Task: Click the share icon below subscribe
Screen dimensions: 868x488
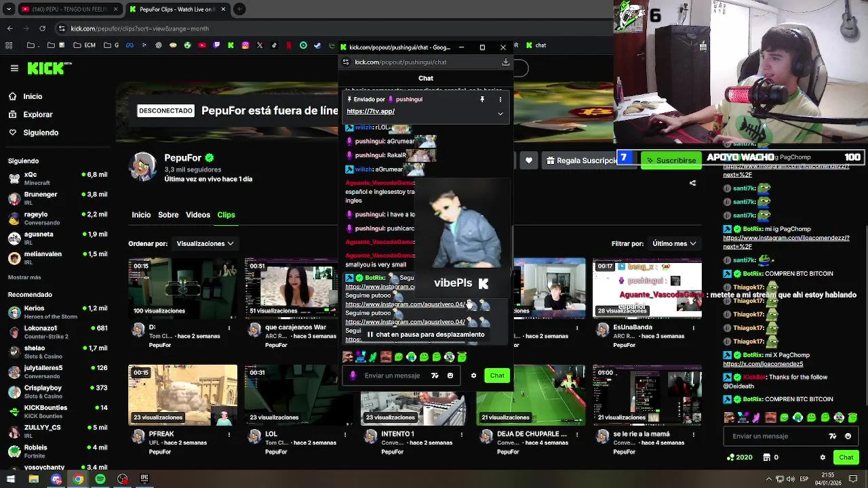Action: 692,183
